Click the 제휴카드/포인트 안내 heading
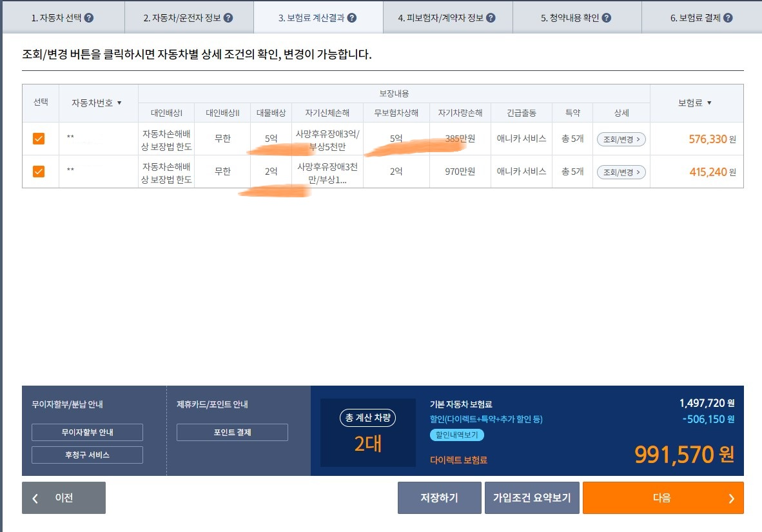The image size is (762, 532). click(x=212, y=404)
